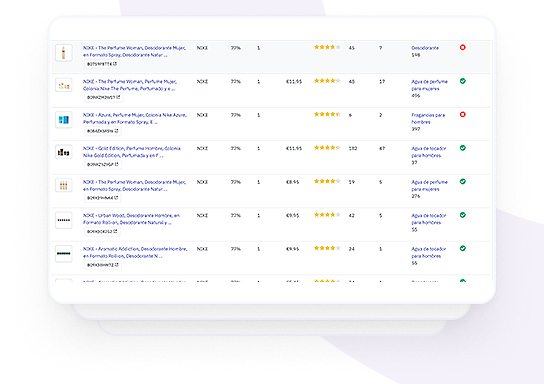Open Agua de tocador category in Gold Edition row
Image resolution: width=544 pixels, height=384 pixels.
click(x=429, y=152)
